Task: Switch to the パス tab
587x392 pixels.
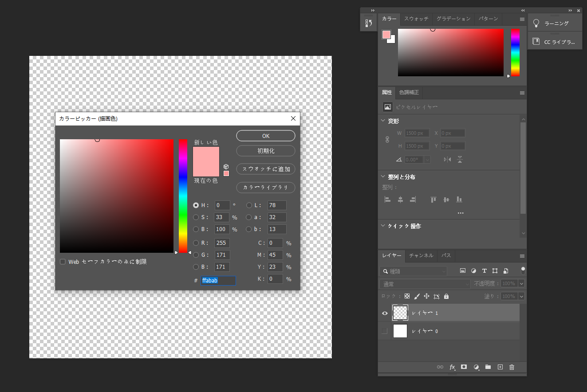Action: [446, 255]
